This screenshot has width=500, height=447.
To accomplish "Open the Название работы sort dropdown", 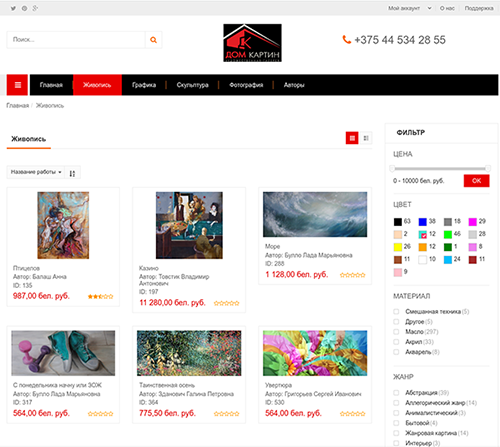I will 36,172.
